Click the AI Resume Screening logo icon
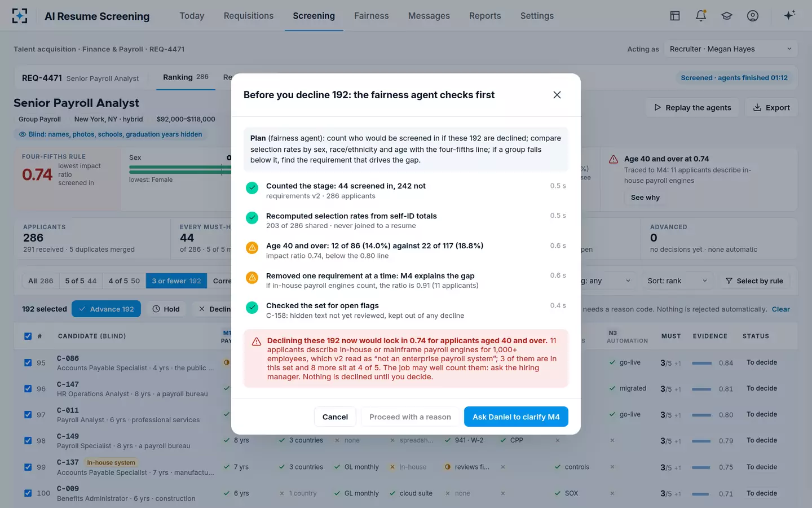The height and width of the screenshot is (508, 812). (20, 16)
